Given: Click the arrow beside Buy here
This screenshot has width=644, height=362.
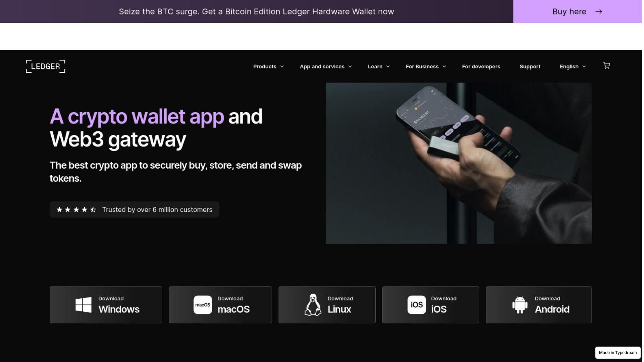Looking at the screenshot, I should pos(599,12).
